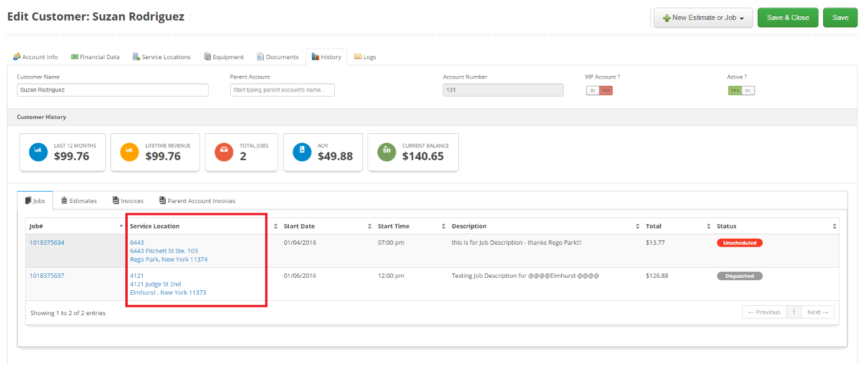This screenshot has height=365, width=868.
Task: Go to the Equipment tab
Action: click(224, 57)
